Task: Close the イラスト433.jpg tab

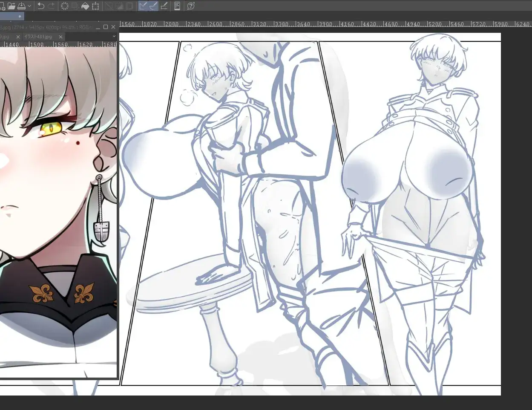Action: [x=60, y=37]
